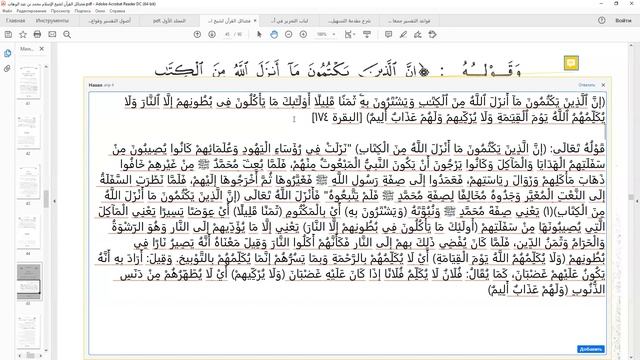Open the Fill and Sign tool
Screen dimensions: 640x360
point(418,35)
